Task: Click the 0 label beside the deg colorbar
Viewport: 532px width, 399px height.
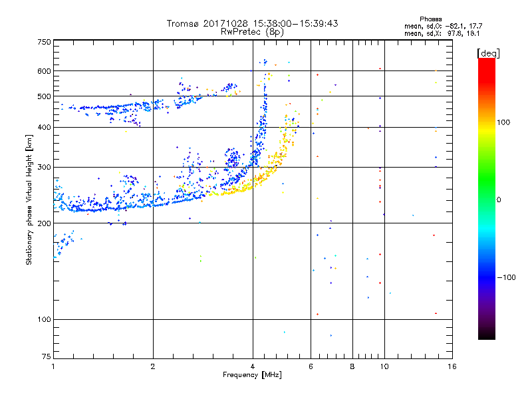Action: (499, 200)
